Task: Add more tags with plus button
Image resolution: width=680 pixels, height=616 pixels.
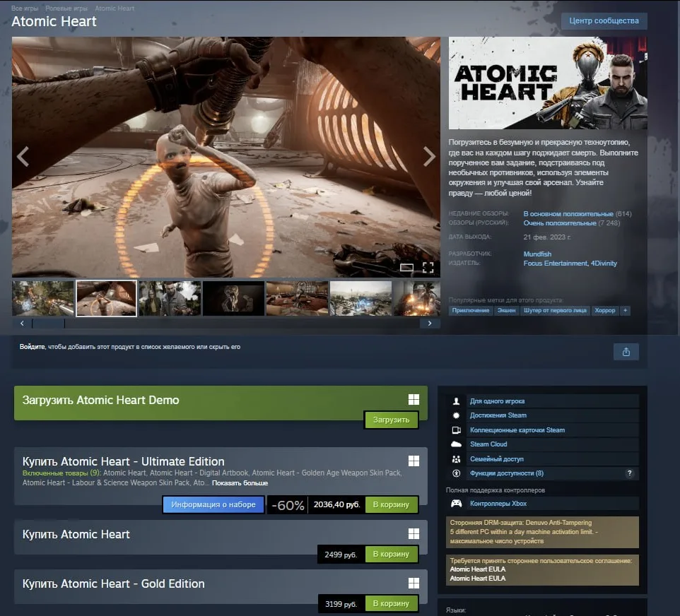Action: [x=625, y=310]
